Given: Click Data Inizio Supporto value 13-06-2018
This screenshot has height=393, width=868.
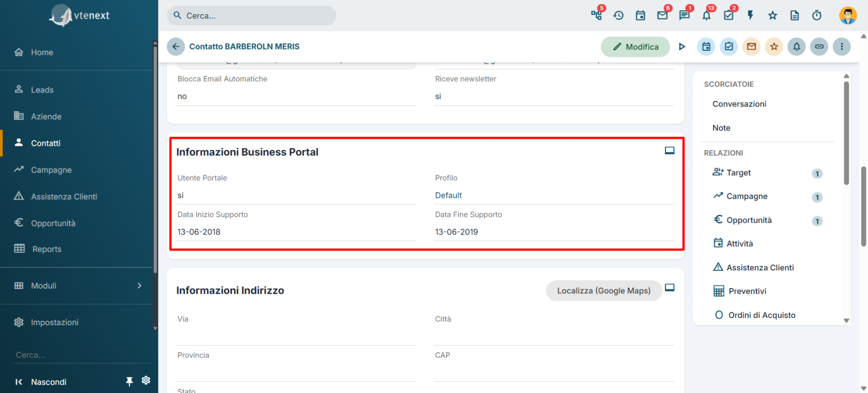Looking at the screenshot, I should 199,232.
